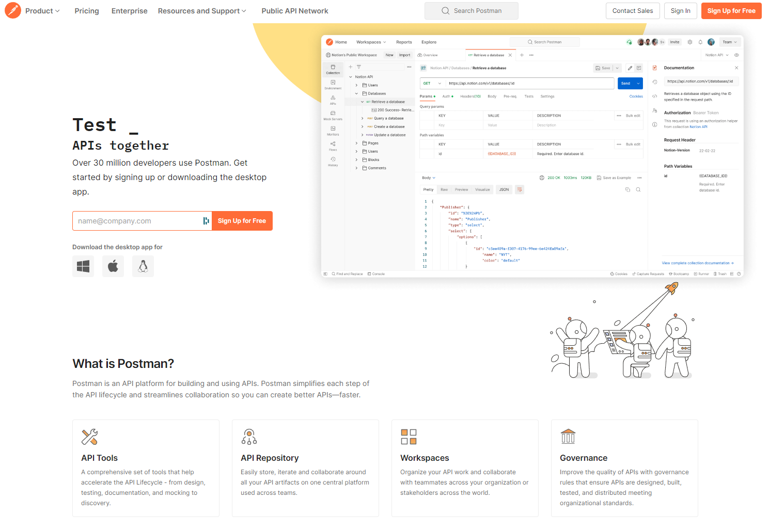Screen dimensions: 769x532
Task: Open the Overview tab in app preview
Action: (x=428, y=55)
